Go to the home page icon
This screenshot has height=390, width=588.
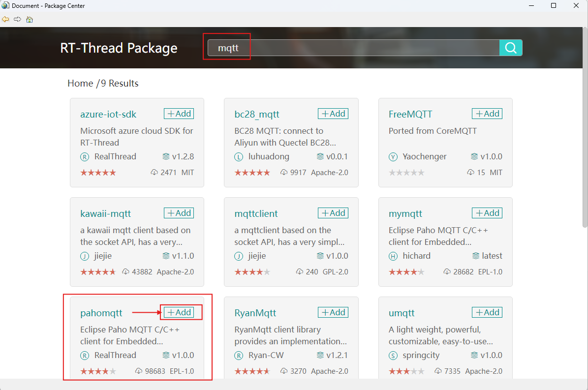30,20
